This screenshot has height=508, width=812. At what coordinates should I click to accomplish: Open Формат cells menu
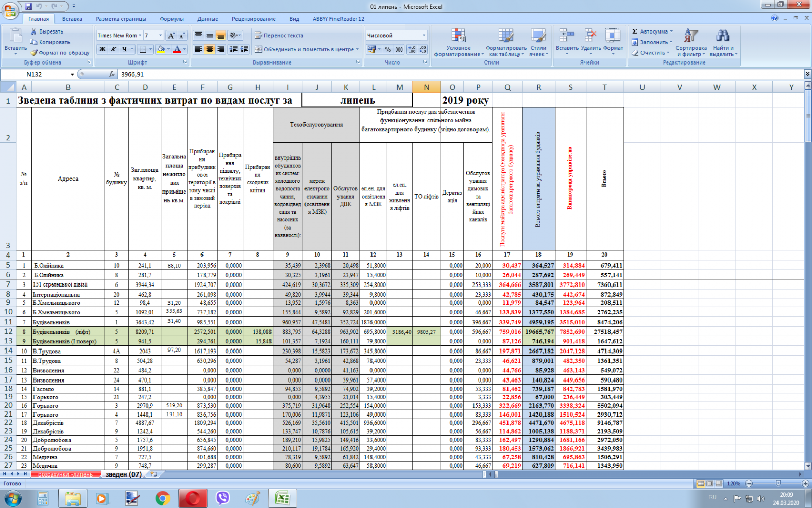coord(613,43)
